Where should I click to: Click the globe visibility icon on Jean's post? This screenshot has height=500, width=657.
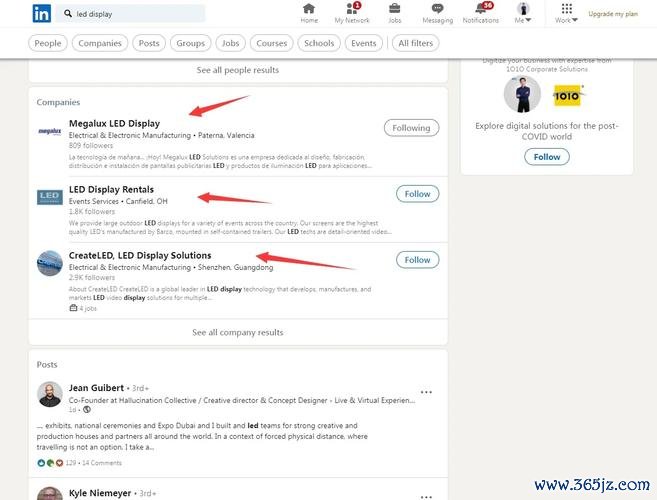87,409
